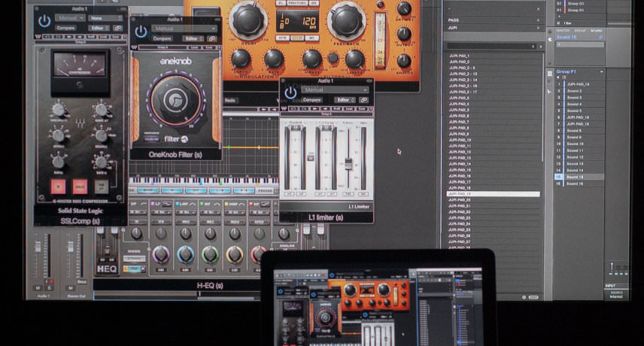Click link icon in OneKnob Filter header
644x346 pixels.
212,38
